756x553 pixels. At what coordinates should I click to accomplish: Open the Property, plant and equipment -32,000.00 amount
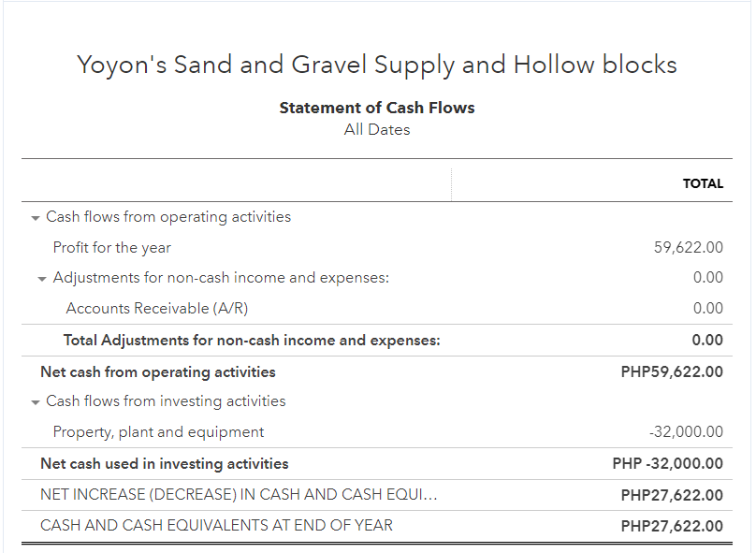pyautogui.click(x=686, y=432)
